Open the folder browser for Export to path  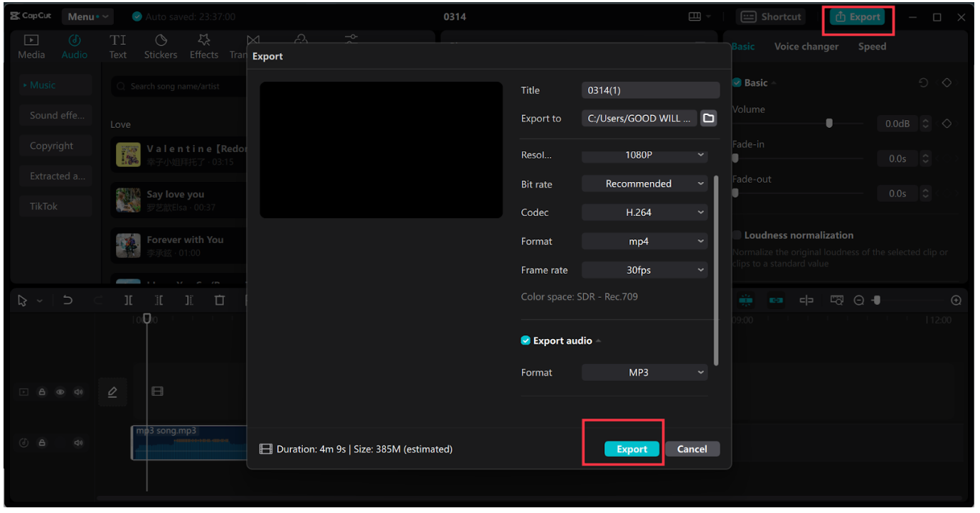click(708, 118)
